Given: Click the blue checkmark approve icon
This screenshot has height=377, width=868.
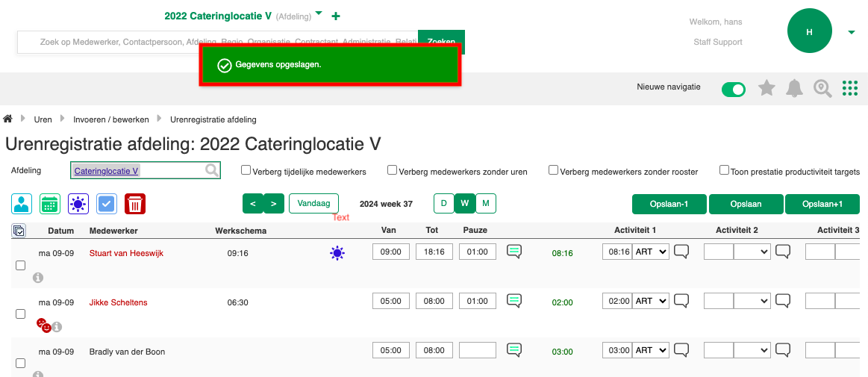Looking at the screenshot, I should pos(107,204).
